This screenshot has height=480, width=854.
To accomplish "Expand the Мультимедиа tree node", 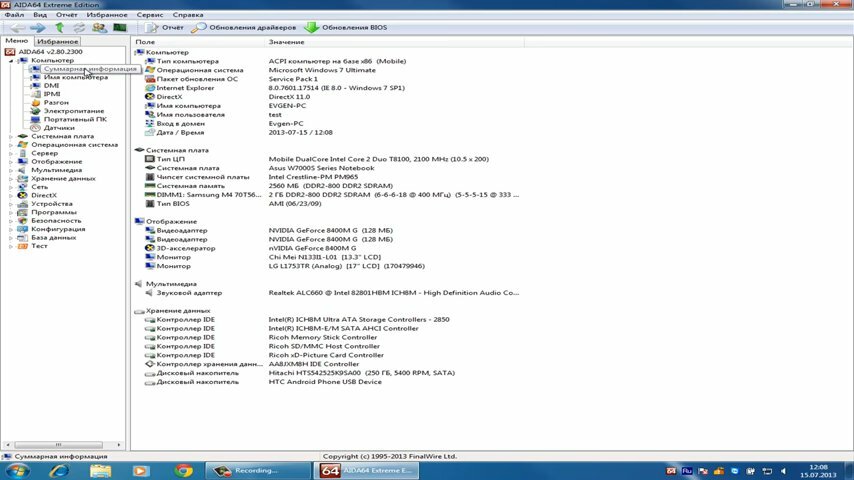I will pos(11,170).
